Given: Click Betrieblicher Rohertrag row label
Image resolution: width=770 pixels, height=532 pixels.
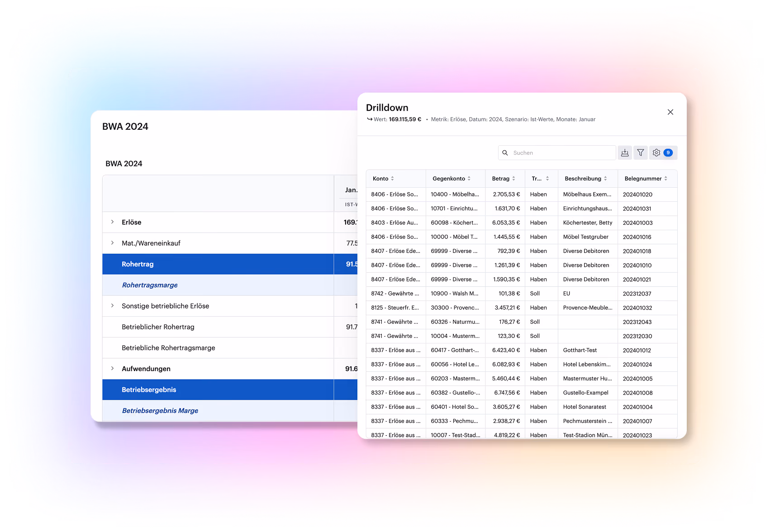Looking at the screenshot, I should tap(158, 327).
